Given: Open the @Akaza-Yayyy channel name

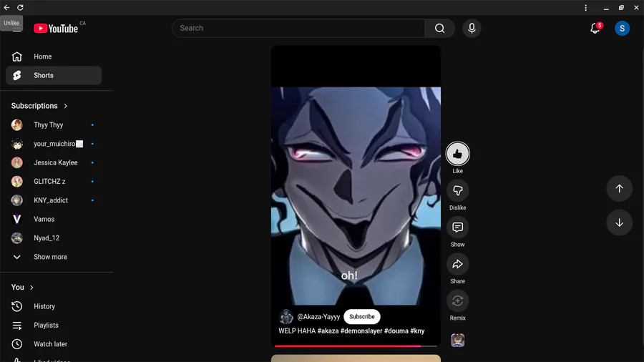Looking at the screenshot, I should 318,316.
